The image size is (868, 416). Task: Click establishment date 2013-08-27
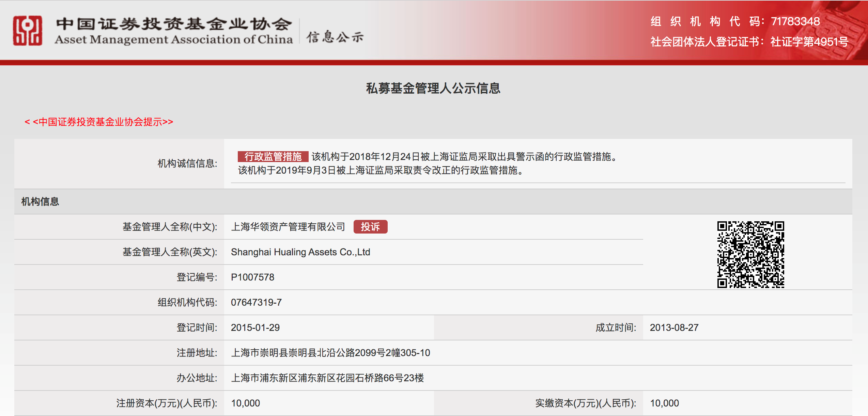pyautogui.click(x=674, y=327)
